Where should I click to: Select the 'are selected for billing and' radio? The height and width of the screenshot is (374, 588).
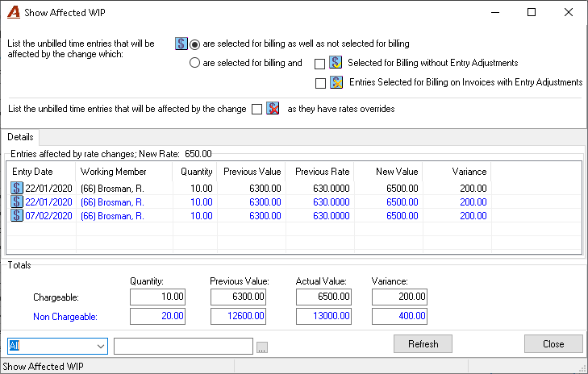point(194,63)
